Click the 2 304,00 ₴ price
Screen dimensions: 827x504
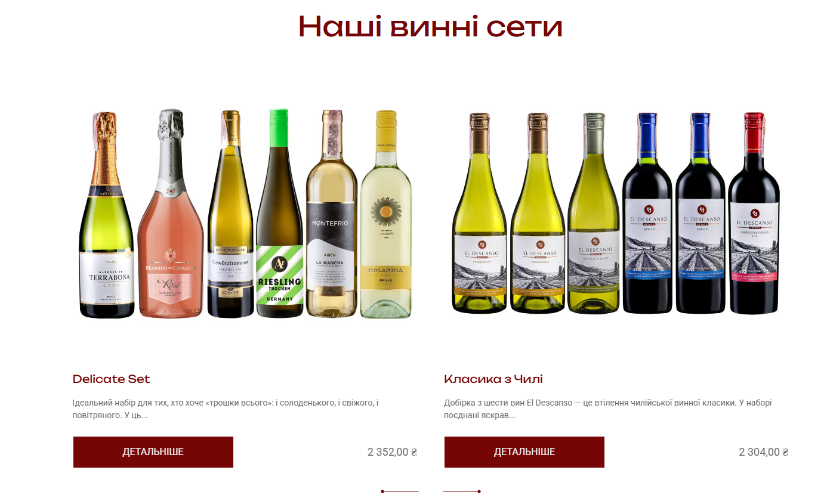[764, 452]
